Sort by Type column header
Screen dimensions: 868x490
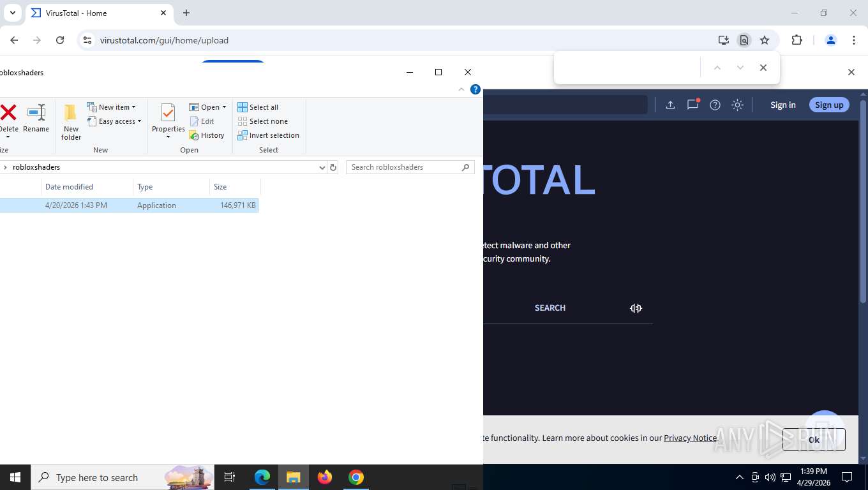[x=172, y=187]
